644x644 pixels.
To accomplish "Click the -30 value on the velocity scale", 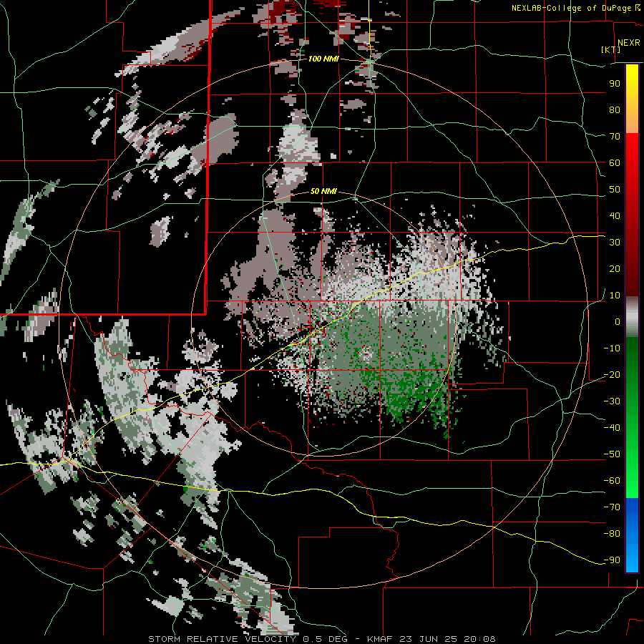I will [612, 401].
